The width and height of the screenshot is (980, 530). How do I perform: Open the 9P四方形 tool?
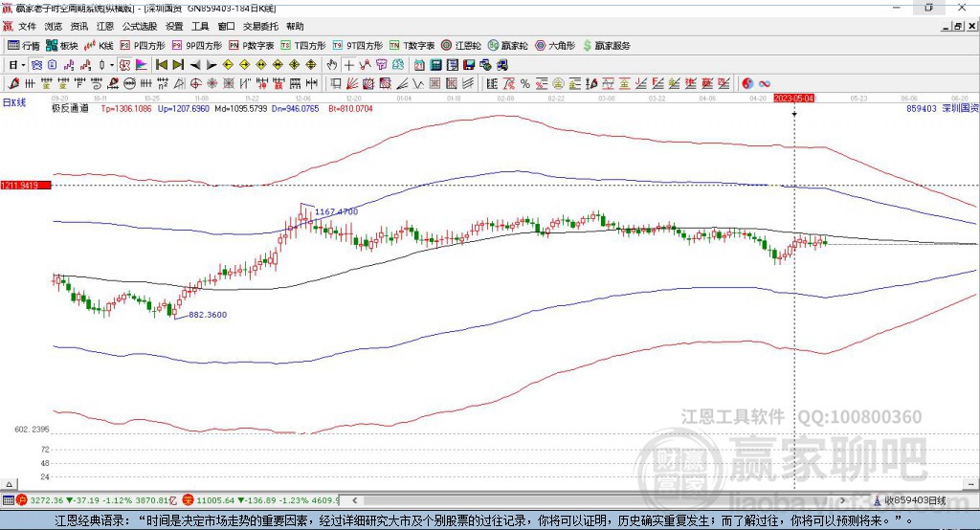click(x=197, y=46)
